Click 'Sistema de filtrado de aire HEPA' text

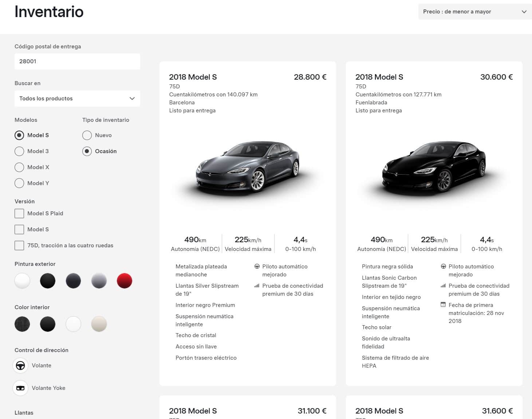pyautogui.click(x=395, y=362)
